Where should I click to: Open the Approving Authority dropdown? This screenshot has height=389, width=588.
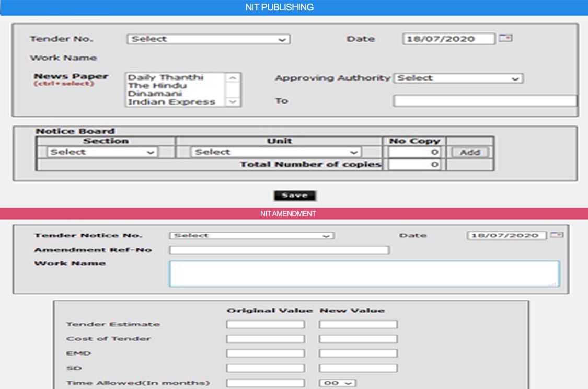tap(458, 78)
